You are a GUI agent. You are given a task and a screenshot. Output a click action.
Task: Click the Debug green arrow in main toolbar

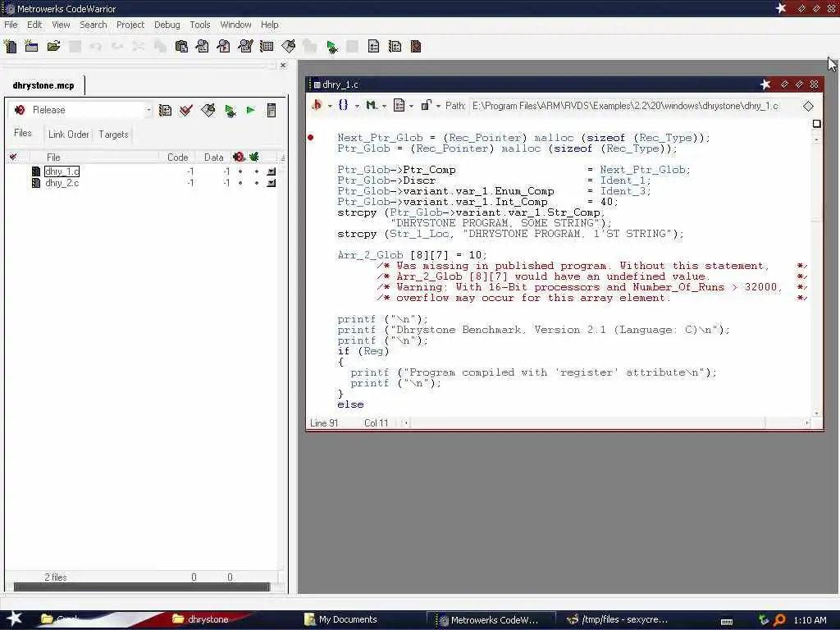331,47
